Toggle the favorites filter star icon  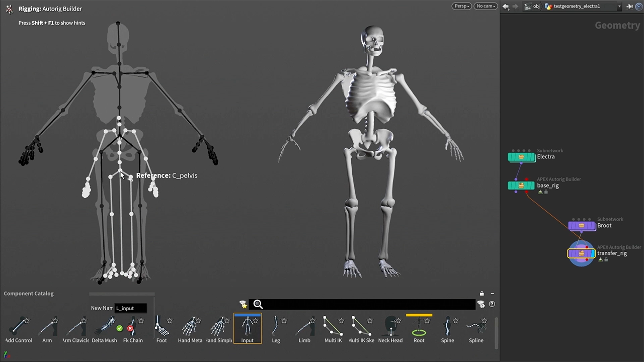pyautogui.click(x=244, y=304)
